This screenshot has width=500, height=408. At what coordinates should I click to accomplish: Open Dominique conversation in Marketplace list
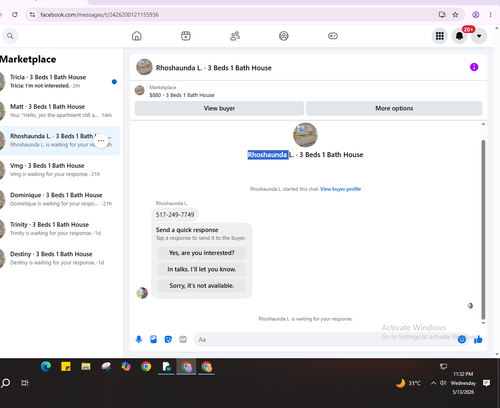click(x=60, y=199)
